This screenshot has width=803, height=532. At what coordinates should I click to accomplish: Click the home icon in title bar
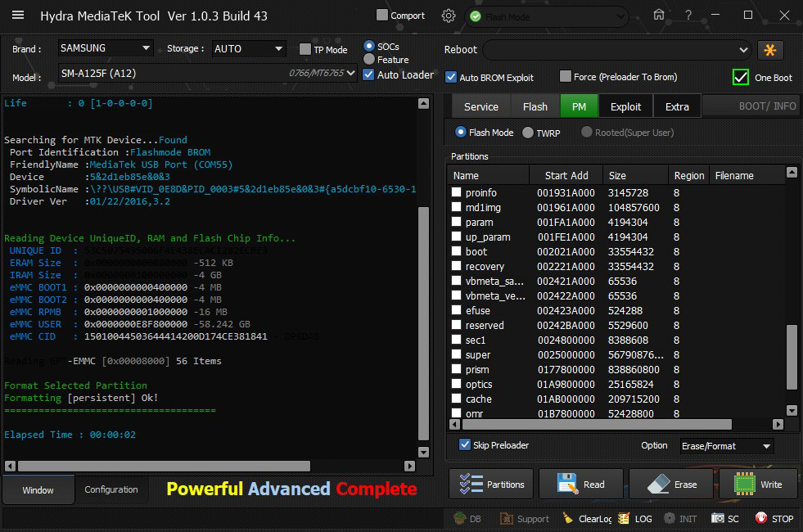[659, 16]
